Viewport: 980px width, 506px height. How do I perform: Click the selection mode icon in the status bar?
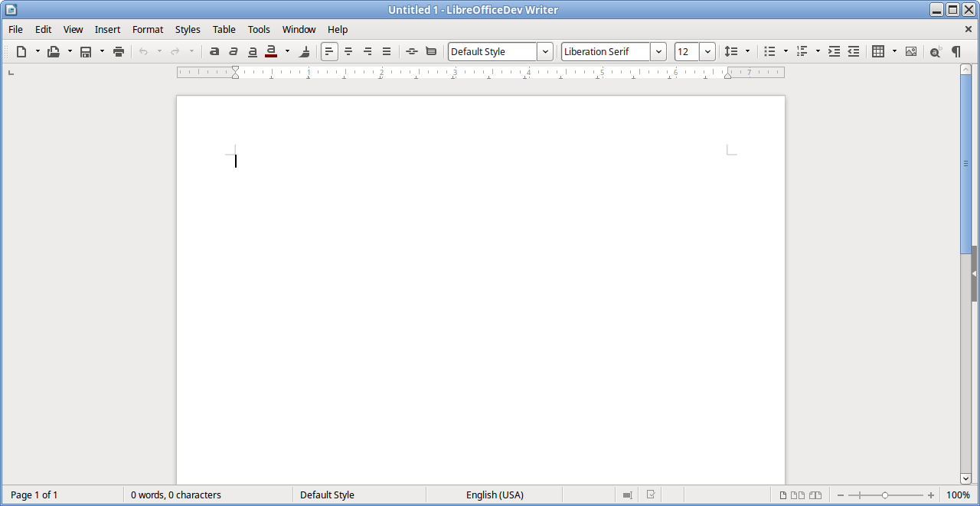coord(628,495)
